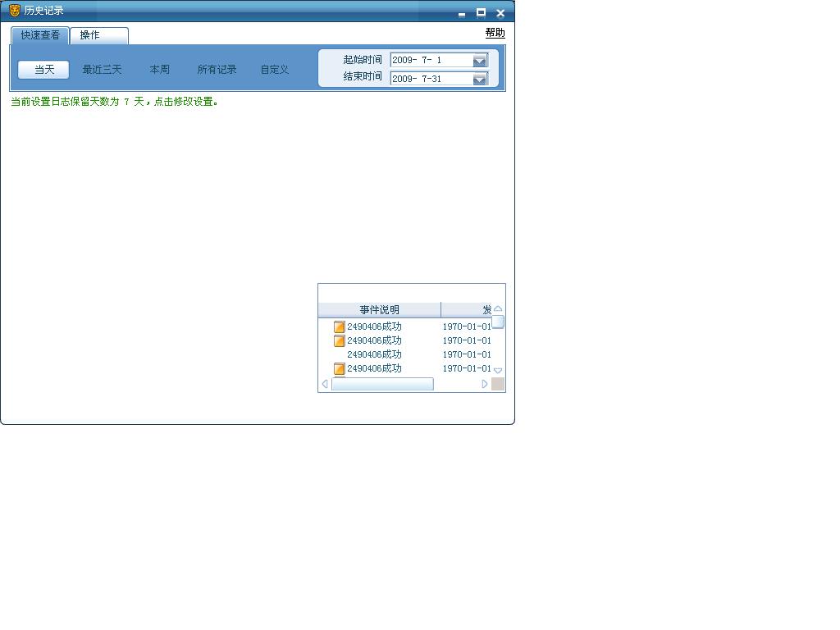Click icon of second 2490406成功 row
The height and width of the screenshot is (630, 840).
[339, 340]
